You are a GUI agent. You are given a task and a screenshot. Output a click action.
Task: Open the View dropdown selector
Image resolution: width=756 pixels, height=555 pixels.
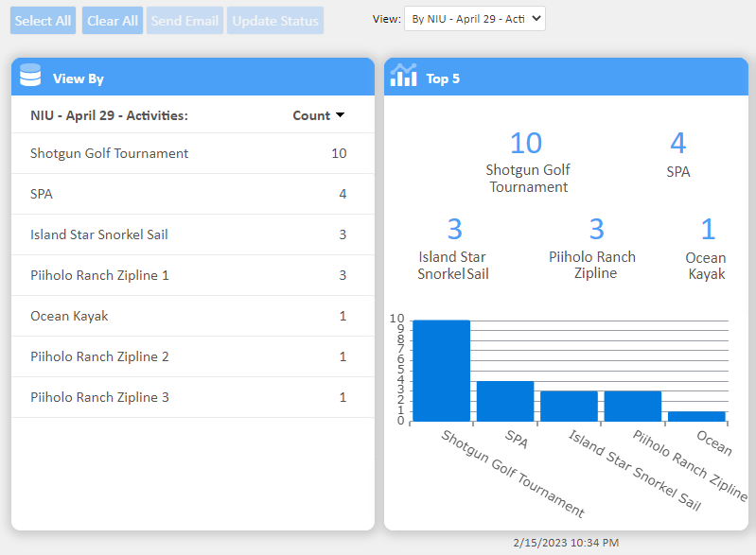pos(474,18)
